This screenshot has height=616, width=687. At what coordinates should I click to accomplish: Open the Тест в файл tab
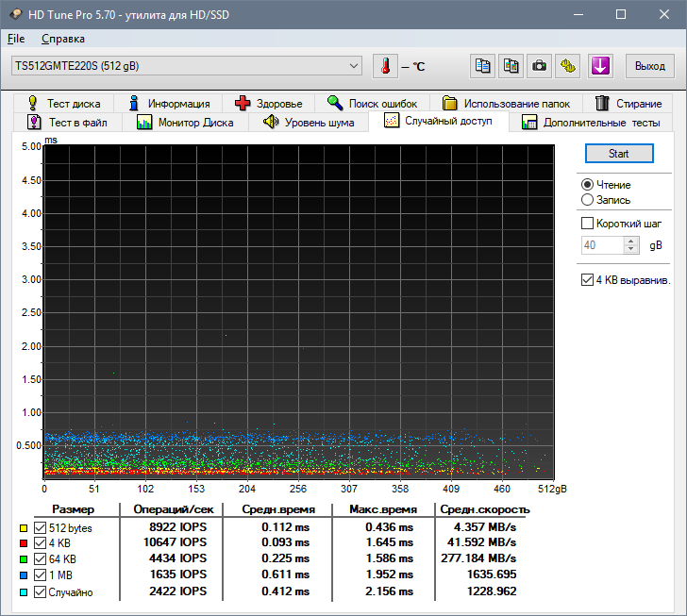68,123
